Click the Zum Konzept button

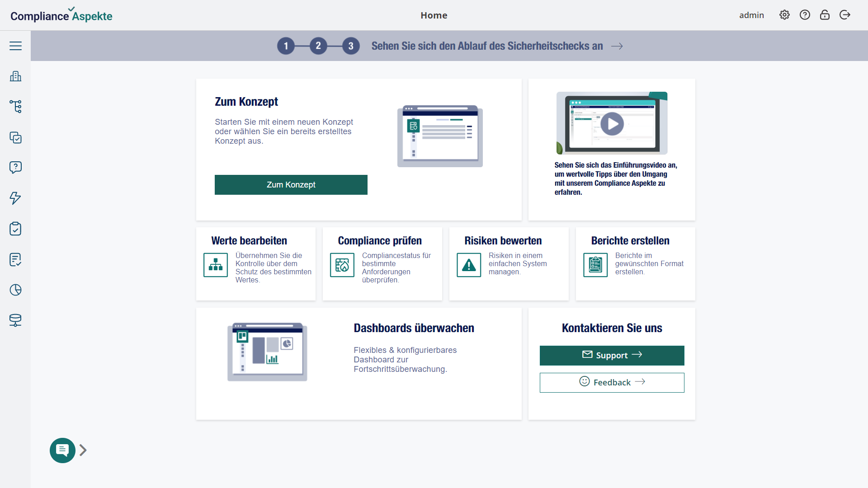[x=291, y=184]
